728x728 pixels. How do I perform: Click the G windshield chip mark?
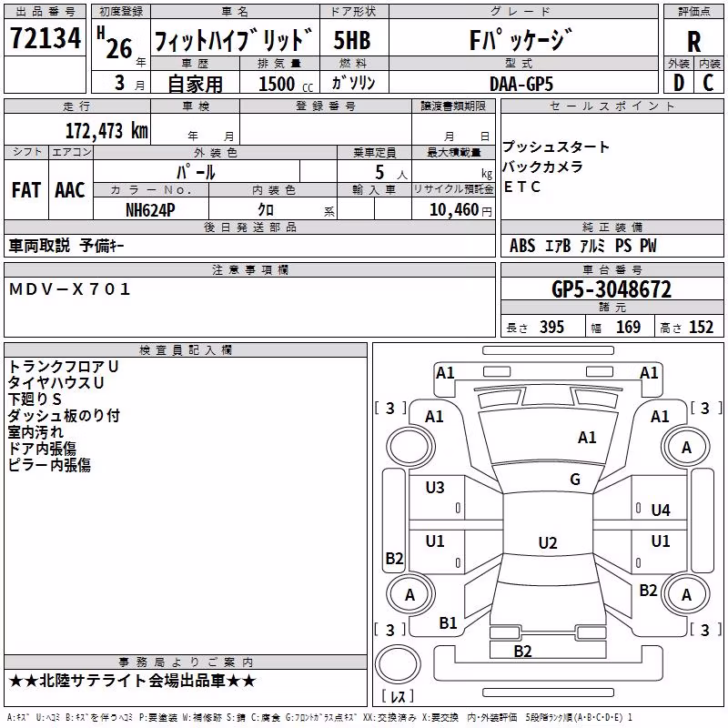(x=575, y=480)
